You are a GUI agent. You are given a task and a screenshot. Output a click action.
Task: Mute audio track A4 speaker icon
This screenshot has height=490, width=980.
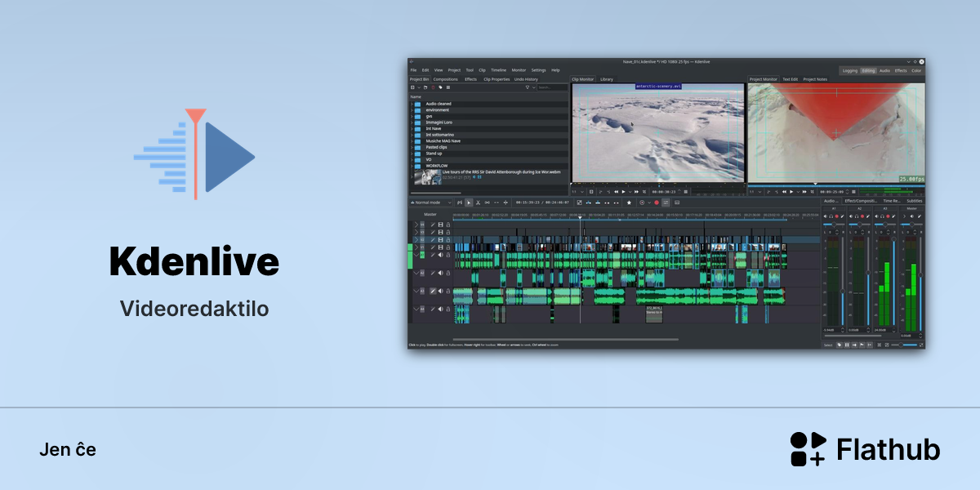(x=440, y=309)
